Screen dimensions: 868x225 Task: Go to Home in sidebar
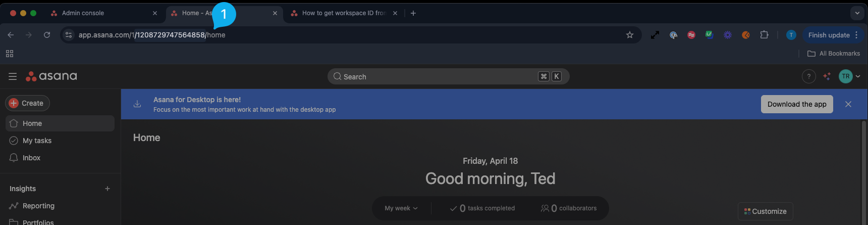(60, 123)
